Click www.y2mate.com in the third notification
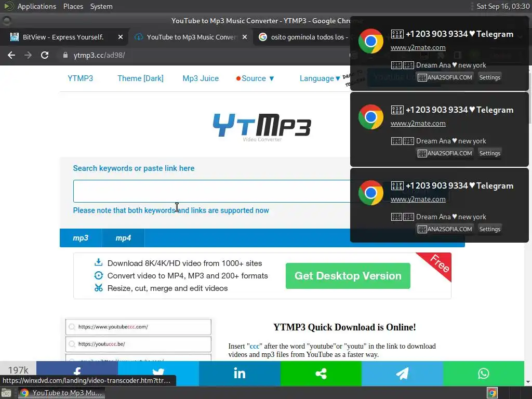532x399 pixels. pyautogui.click(x=418, y=199)
